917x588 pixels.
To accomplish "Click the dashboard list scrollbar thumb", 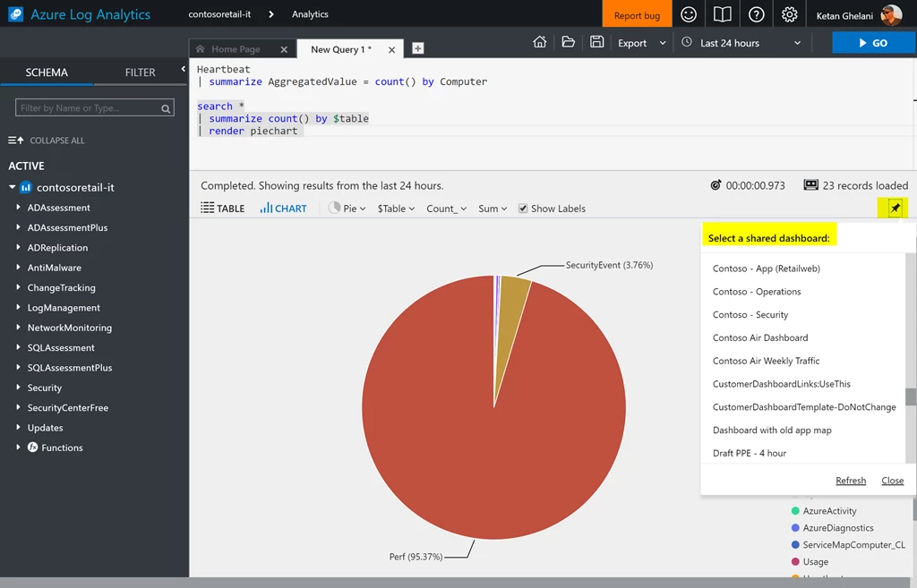I will (911, 396).
